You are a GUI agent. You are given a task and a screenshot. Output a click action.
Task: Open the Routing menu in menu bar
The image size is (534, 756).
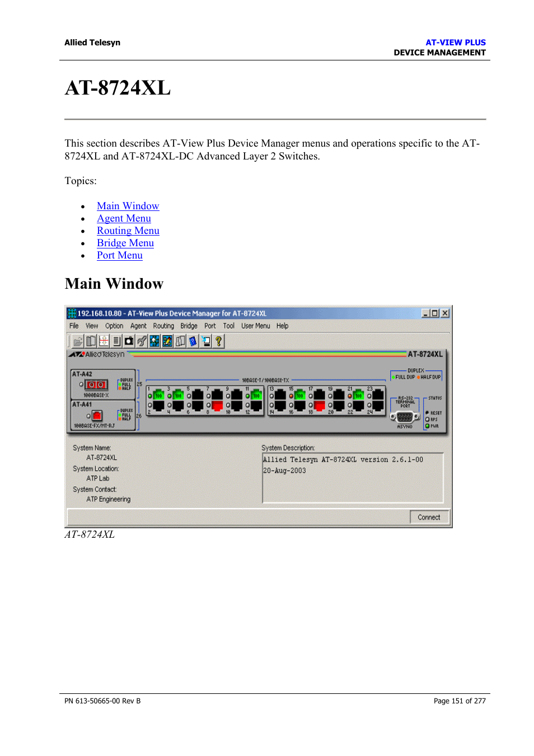click(x=163, y=326)
